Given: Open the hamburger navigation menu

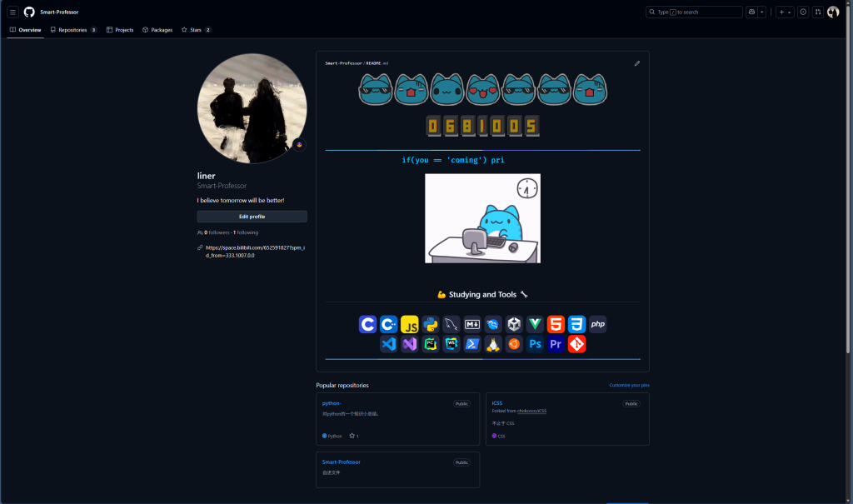Looking at the screenshot, I should (x=12, y=12).
